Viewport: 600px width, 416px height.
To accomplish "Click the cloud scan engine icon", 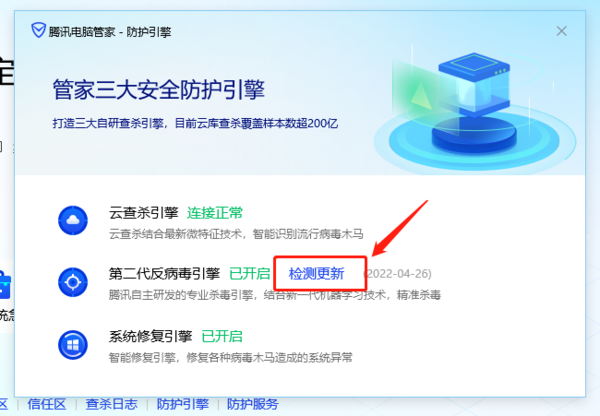I will (73, 220).
